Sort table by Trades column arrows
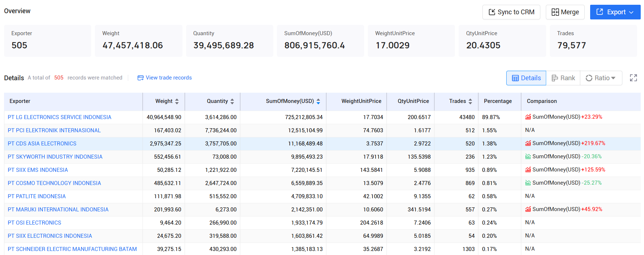This screenshot has width=644, height=255. click(x=470, y=101)
